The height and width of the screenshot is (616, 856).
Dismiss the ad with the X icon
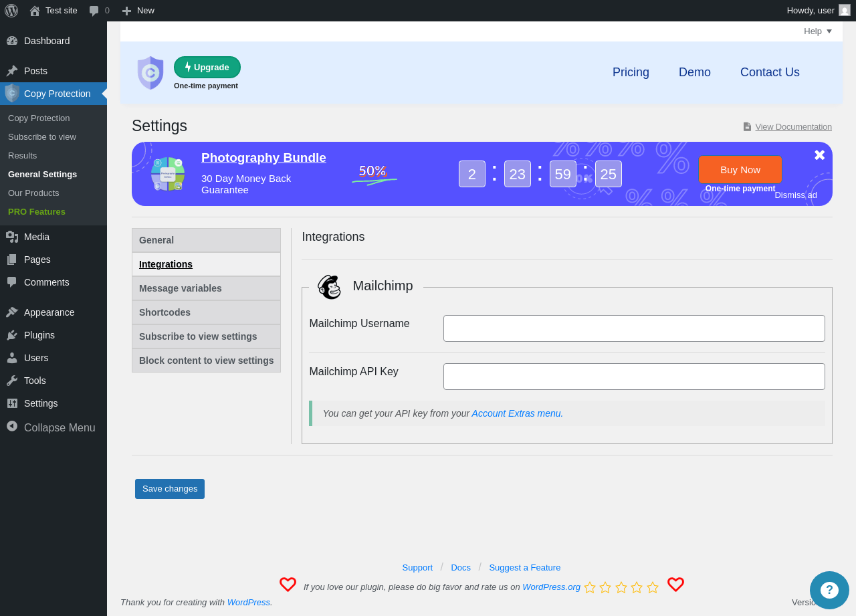point(819,155)
